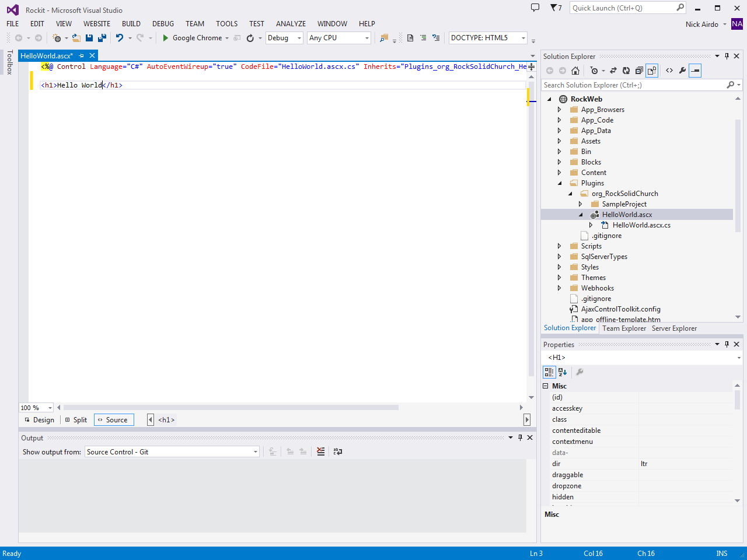Toggle Show All Files in Solution Explorer
The height and width of the screenshot is (560, 747).
coord(652,71)
